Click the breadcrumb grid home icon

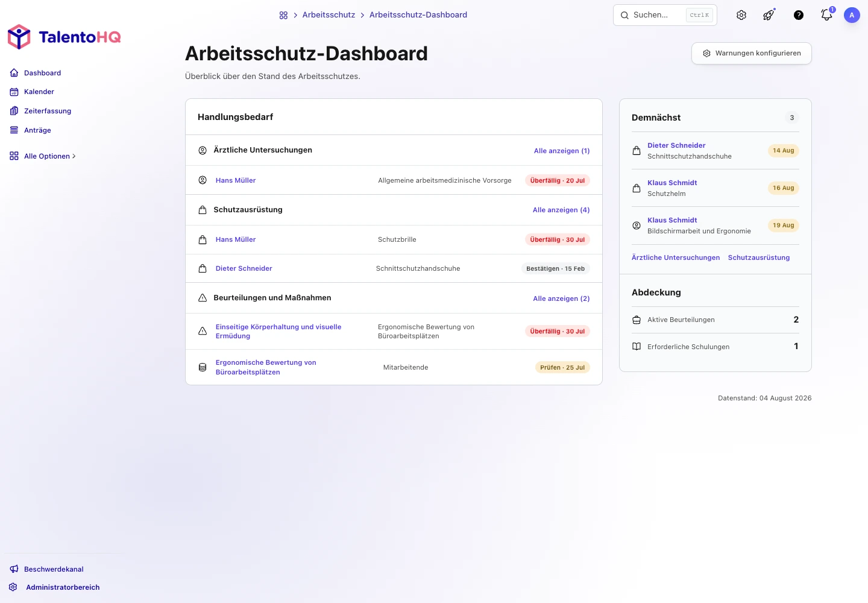[x=283, y=15]
